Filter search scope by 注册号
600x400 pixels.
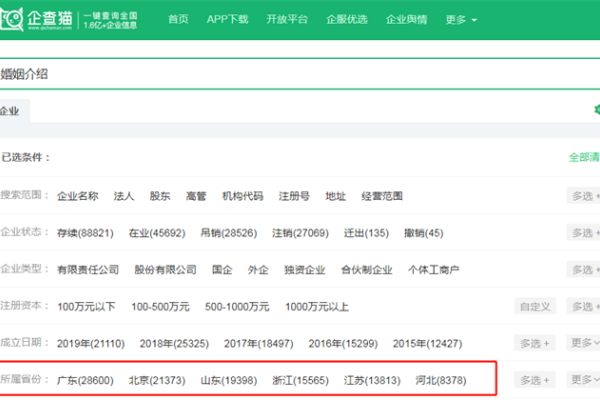(294, 196)
